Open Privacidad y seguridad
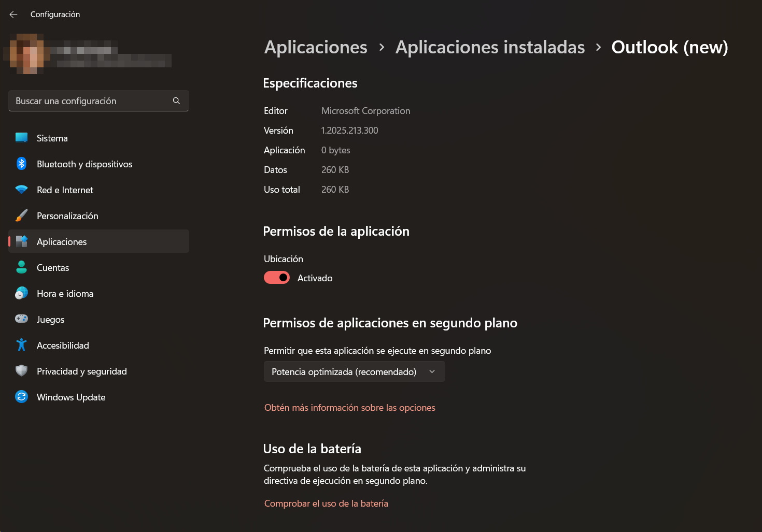Screen dimensions: 762x532 click(x=98, y=371)
